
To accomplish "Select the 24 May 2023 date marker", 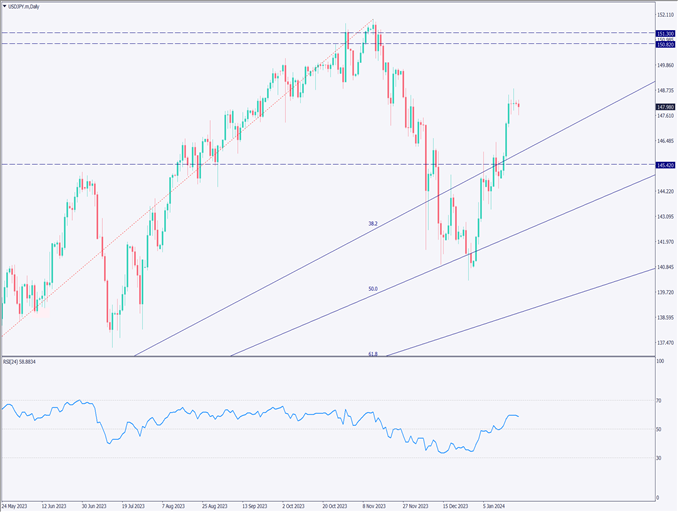I will 17,506.
